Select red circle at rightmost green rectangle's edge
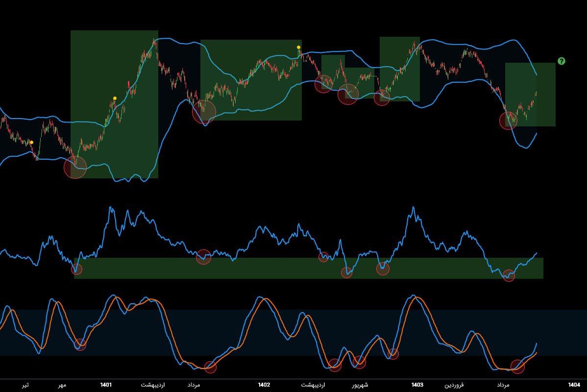 508,120
